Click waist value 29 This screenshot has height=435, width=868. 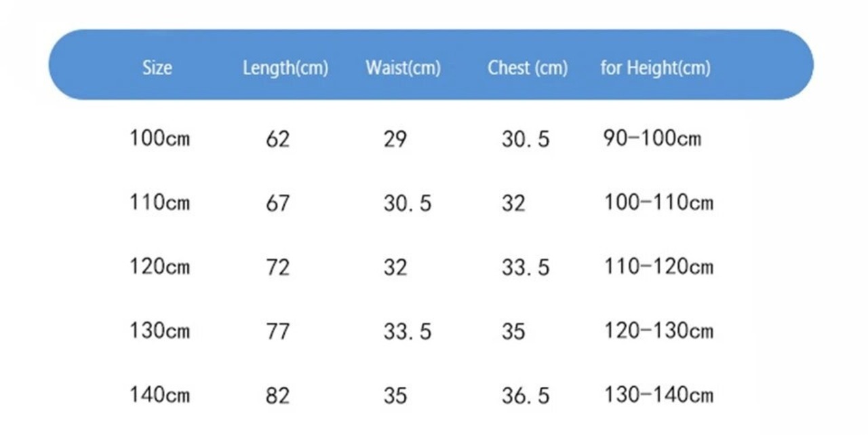pos(395,139)
